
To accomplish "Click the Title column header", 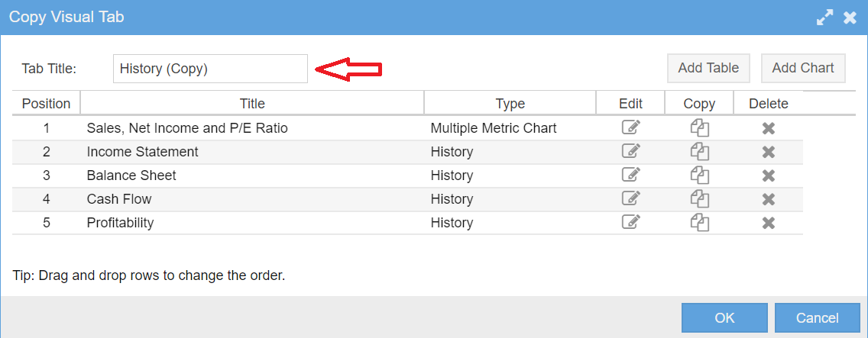I will tap(252, 104).
